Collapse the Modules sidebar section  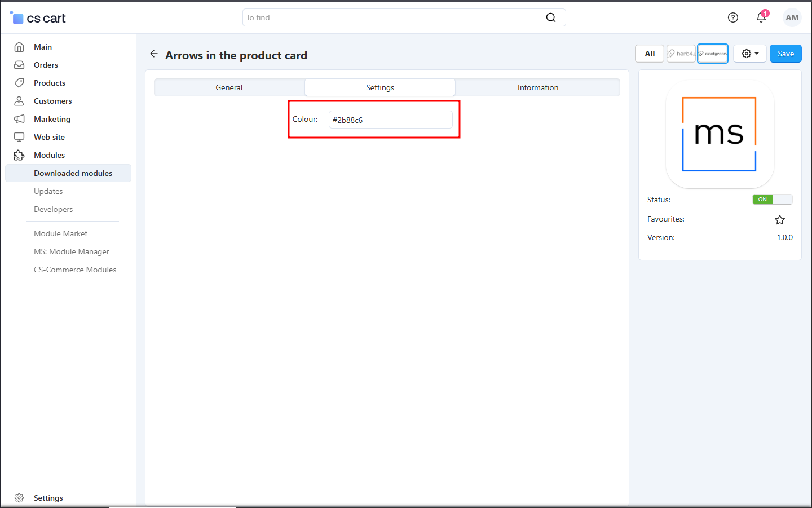(49, 155)
